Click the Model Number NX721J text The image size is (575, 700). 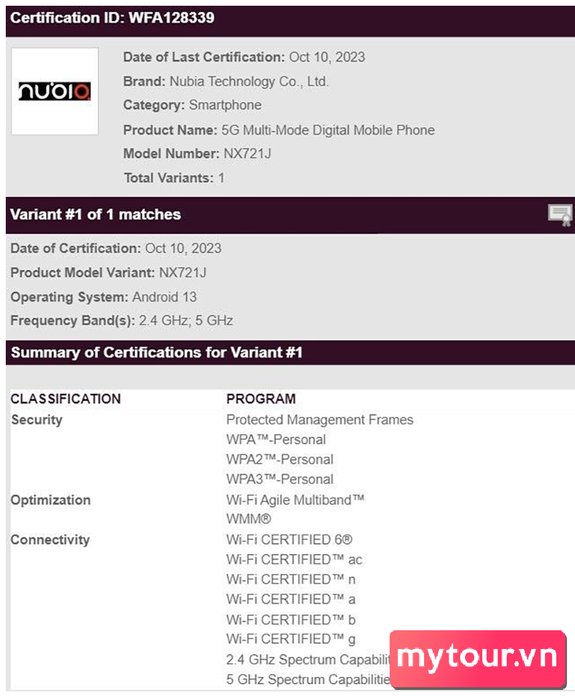pos(197,154)
